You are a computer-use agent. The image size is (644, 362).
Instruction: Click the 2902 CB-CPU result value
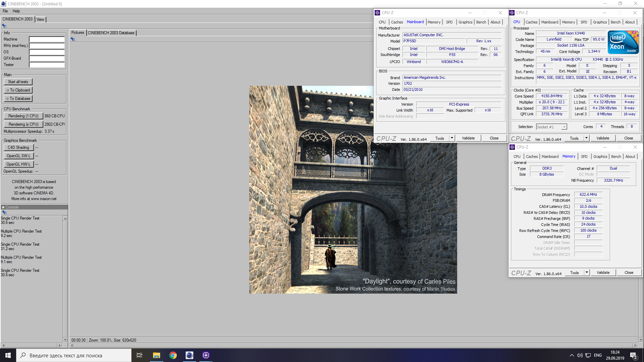55,124
